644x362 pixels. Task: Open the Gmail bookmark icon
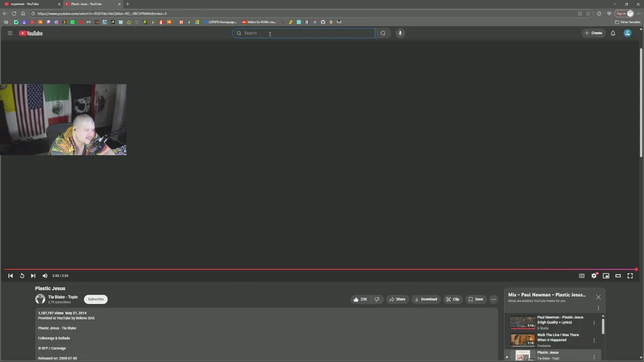[x=339, y=22]
